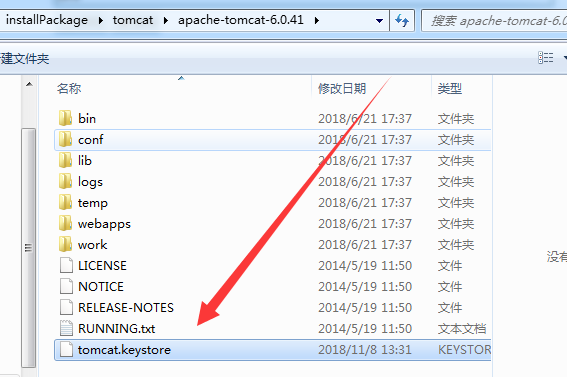
Task: Open the bin folder icon
Action: coord(65,119)
